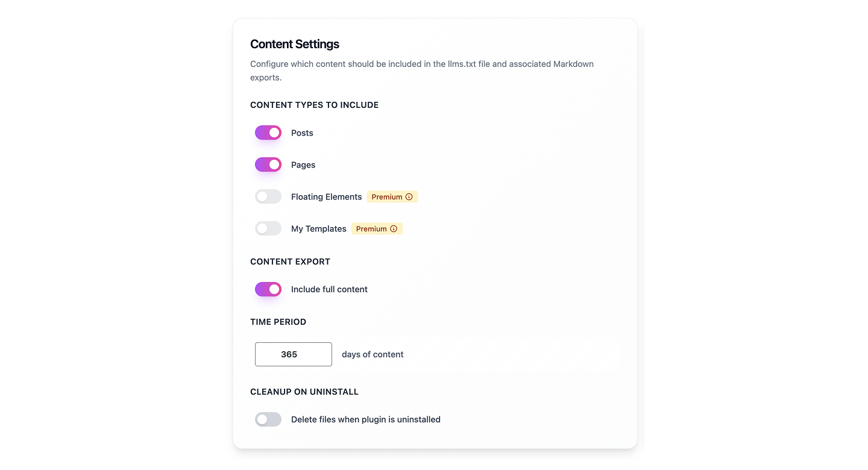
Task: Click the Cleanup on Uninstall section heading
Action: click(x=304, y=392)
